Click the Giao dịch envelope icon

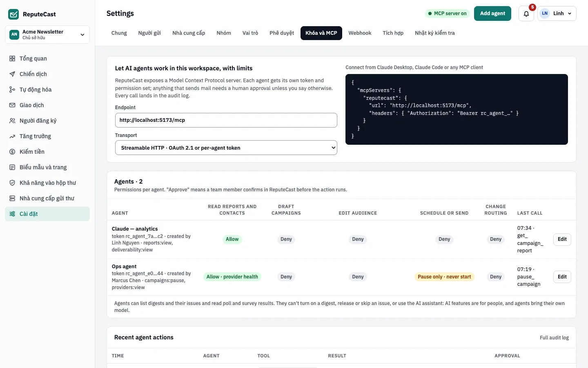point(12,105)
